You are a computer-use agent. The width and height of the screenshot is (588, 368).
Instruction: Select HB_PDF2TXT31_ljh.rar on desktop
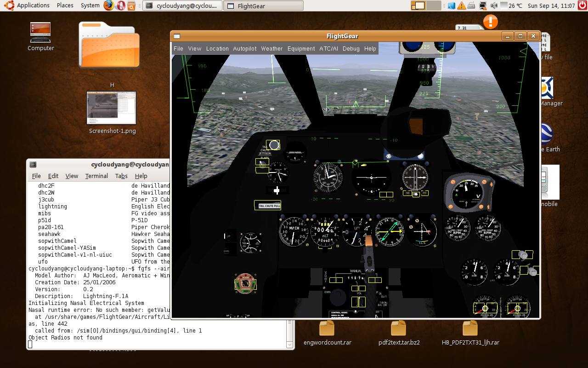pyautogui.click(x=470, y=332)
